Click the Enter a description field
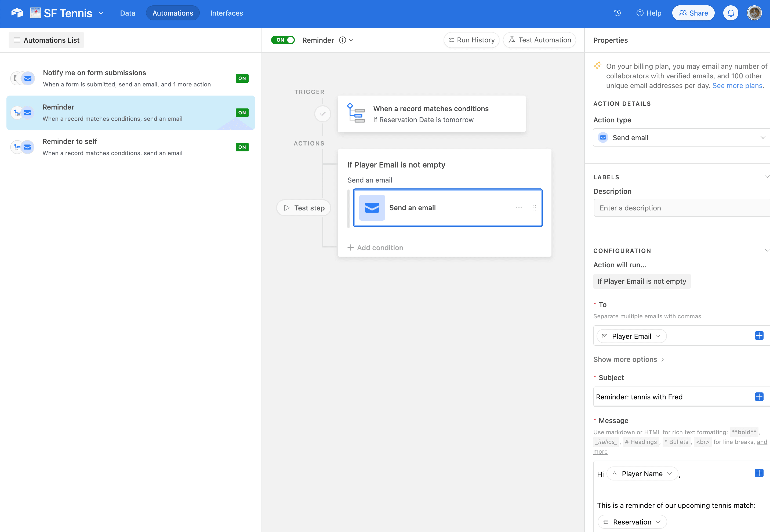Viewport: 770px width, 532px height. (x=682, y=208)
